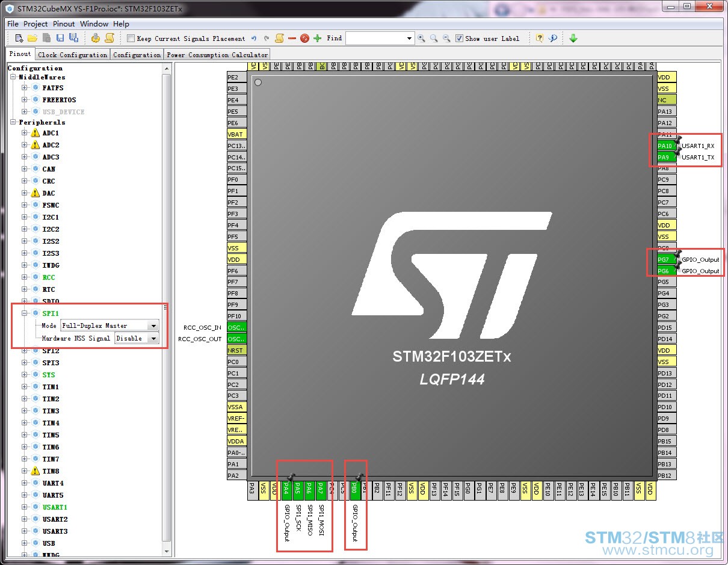Select the FSMC peripheral tree item
Viewport: 728px width, 565px height.
tap(51, 205)
